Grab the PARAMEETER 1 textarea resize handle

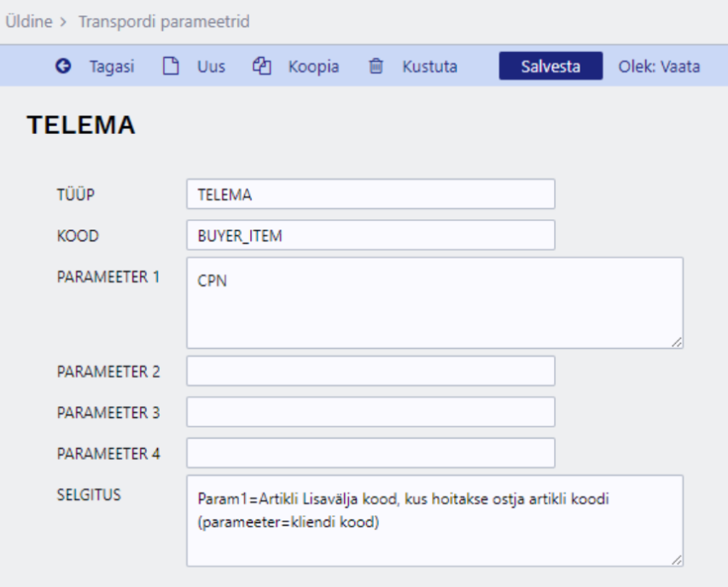click(677, 342)
